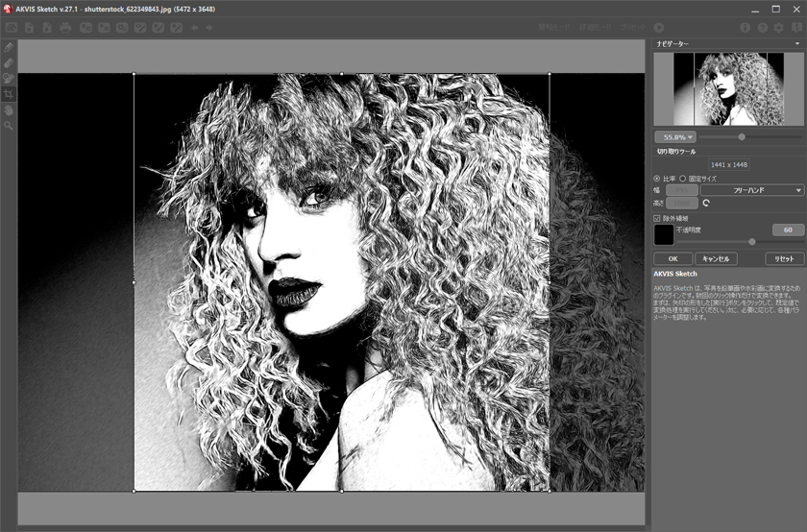Select the 比率 radio button

coord(657,178)
